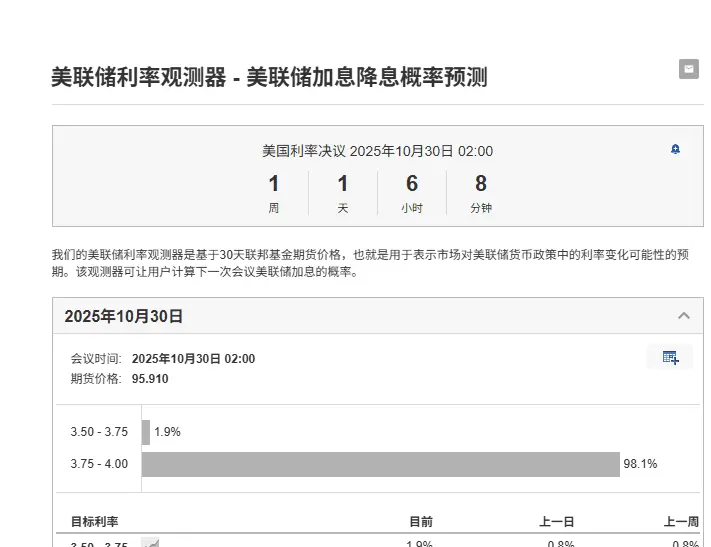This screenshot has width=711, height=547.
Task: Click the meeting time value 2025年10月30日 02:00
Action: coord(193,359)
